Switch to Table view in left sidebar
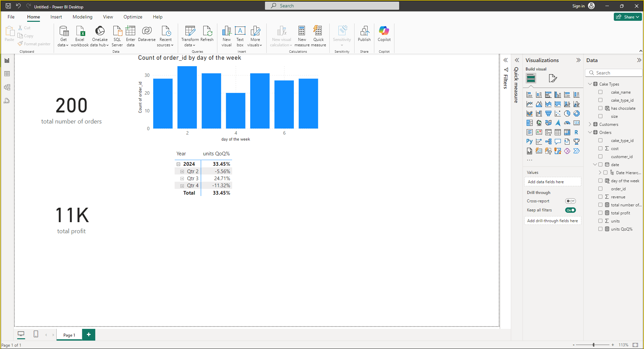The image size is (644, 349). 7,74
